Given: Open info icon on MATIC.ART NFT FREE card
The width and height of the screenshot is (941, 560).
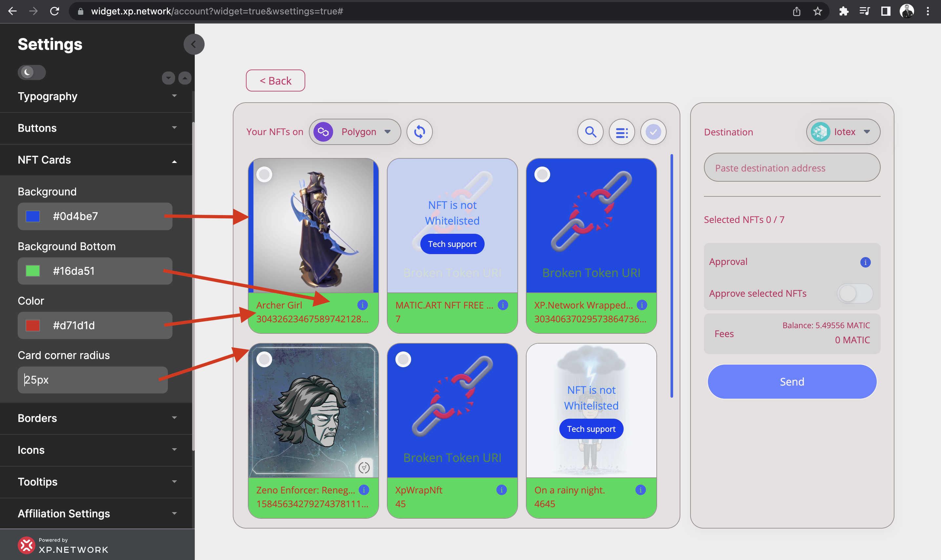Looking at the screenshot, I should [x=503, y=305].
